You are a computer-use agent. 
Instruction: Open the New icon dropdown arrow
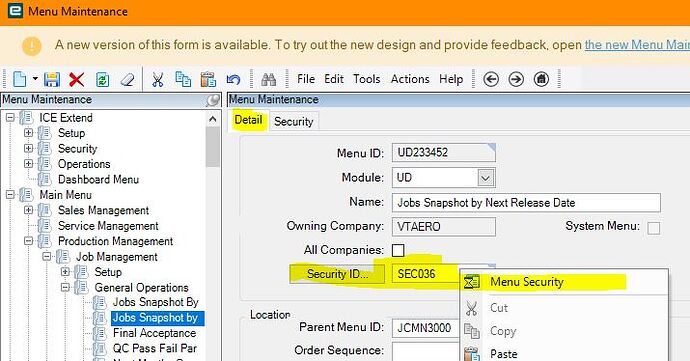(35, 79)
